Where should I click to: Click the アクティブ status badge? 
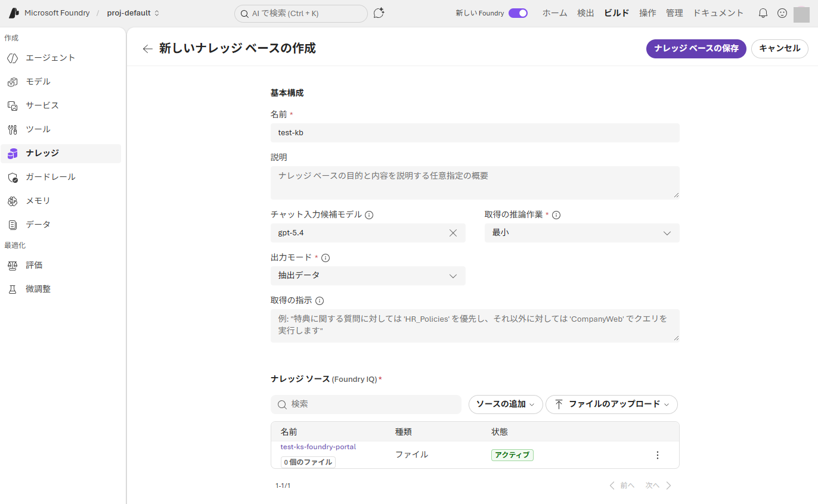click(x=512, y=455)
